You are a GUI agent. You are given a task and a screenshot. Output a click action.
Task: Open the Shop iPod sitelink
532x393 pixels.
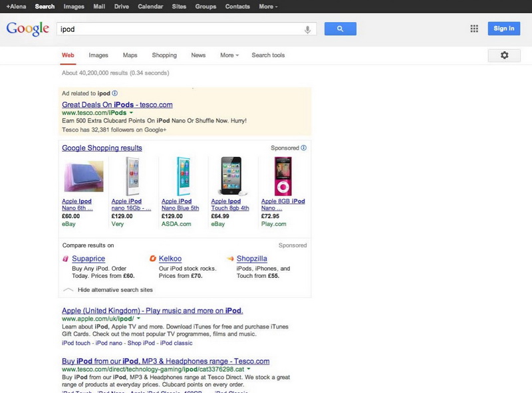pos(141,343)
